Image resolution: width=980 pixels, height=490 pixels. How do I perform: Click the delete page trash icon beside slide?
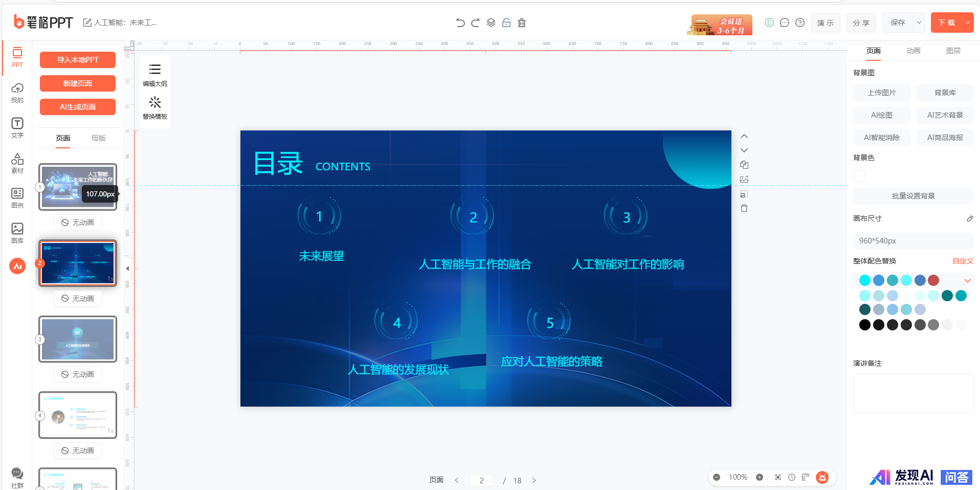(x=744, y=208)
